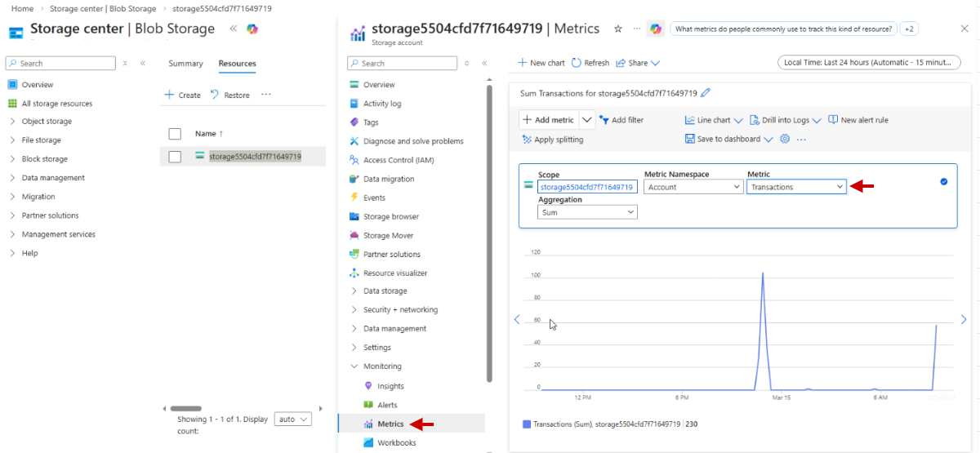980x453 pixels.
Task: Click the Copilot icon beside metrics title
Action: 656,29
